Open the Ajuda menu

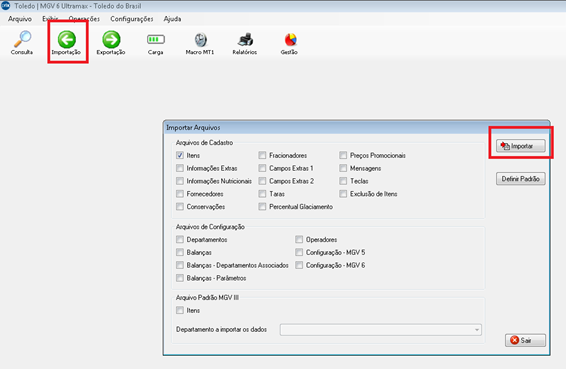[x=172, y=19]
